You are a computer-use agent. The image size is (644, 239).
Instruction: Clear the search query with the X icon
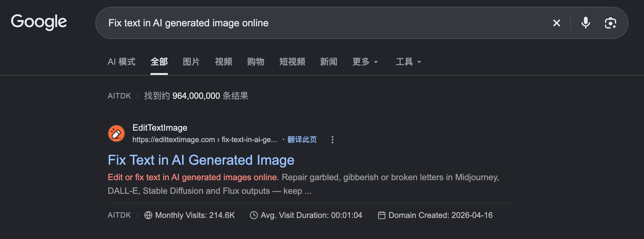(x=557, y=23)
